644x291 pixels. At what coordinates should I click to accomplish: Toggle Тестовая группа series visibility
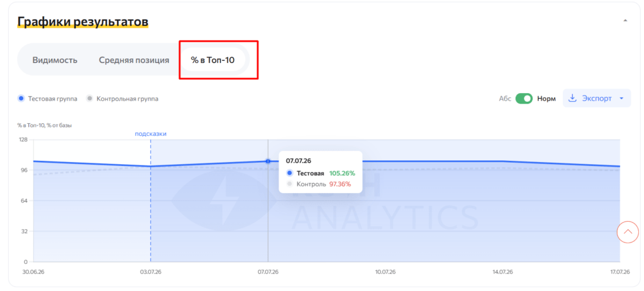(x=48, y=99)
